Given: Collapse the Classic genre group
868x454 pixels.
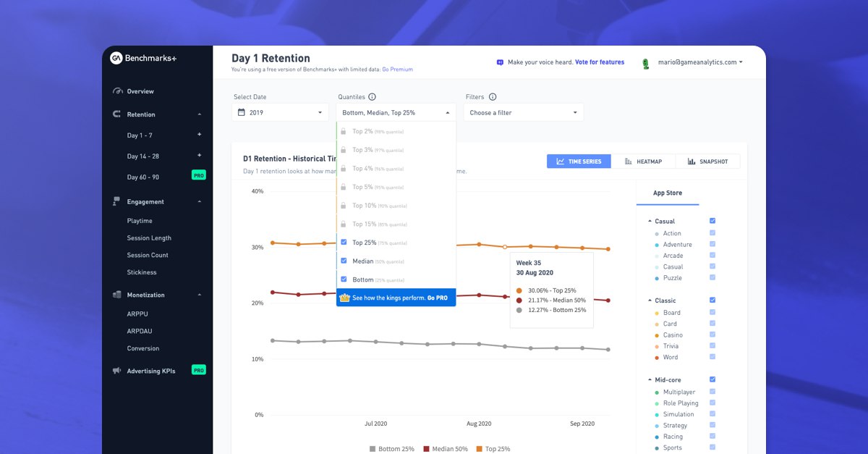Looking at the screenshot, I should (x=650, y=300).
